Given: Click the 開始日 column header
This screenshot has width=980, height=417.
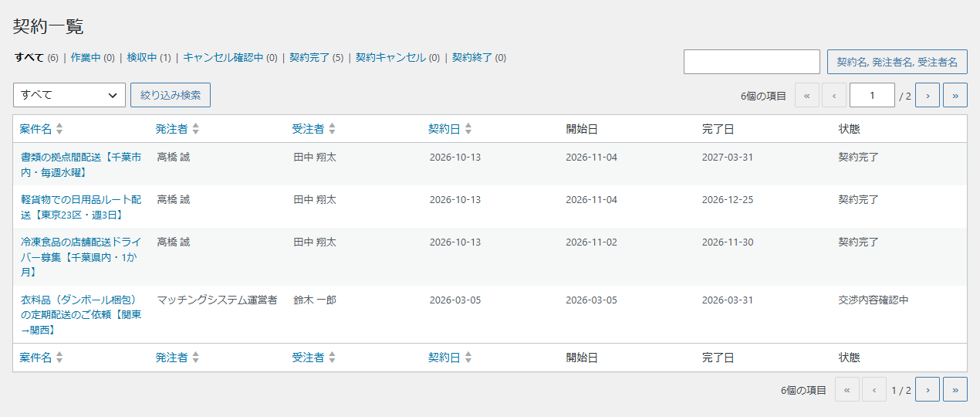Looking at the screenshot, I should [582, 128].
